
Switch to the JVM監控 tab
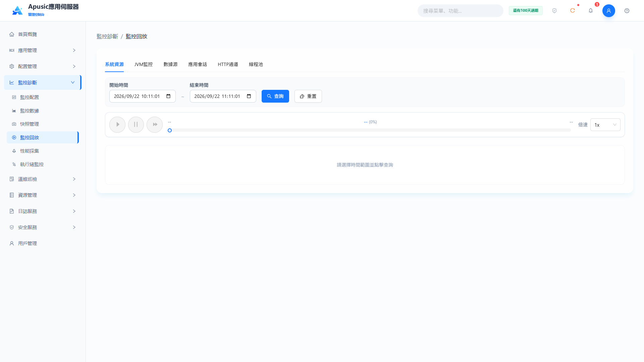point(144,64)
